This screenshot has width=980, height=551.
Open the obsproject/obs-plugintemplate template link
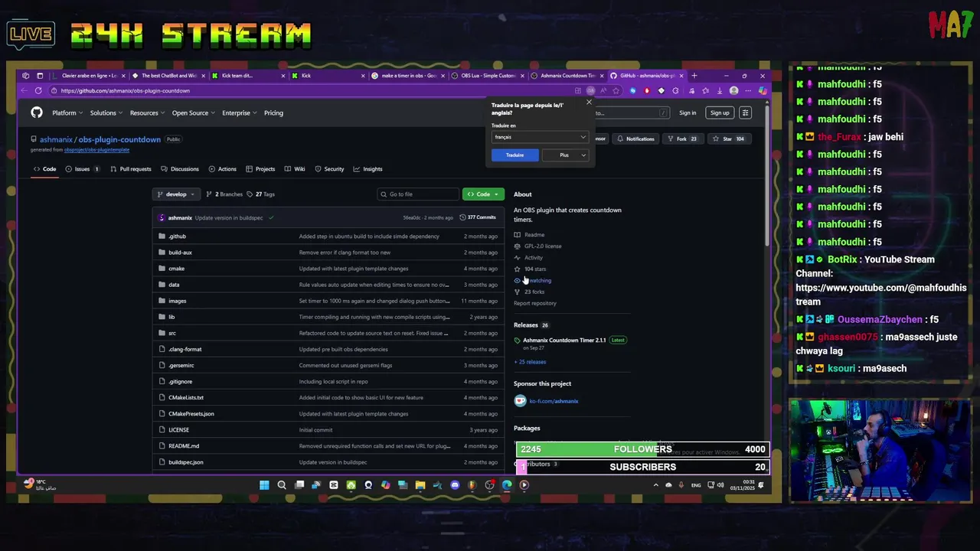pos(96,150)
